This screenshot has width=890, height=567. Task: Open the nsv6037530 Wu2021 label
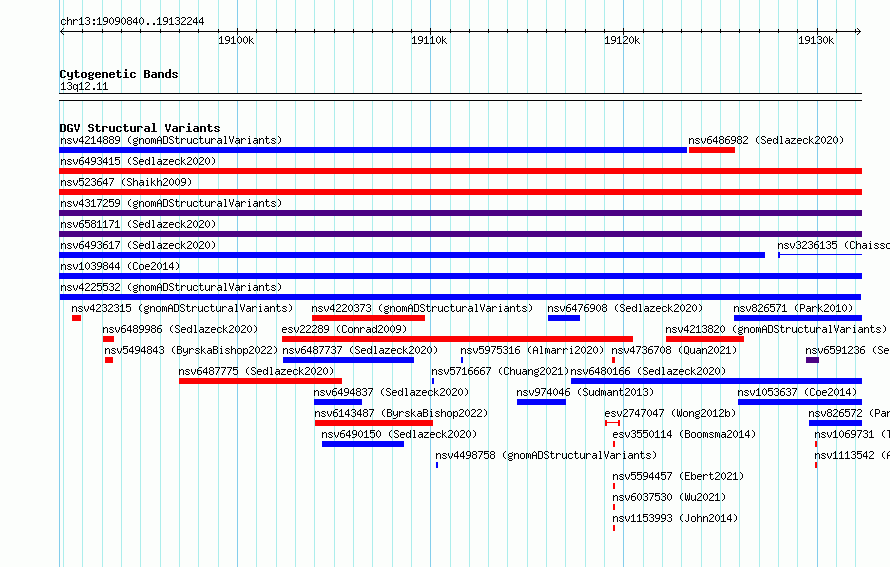669,497
